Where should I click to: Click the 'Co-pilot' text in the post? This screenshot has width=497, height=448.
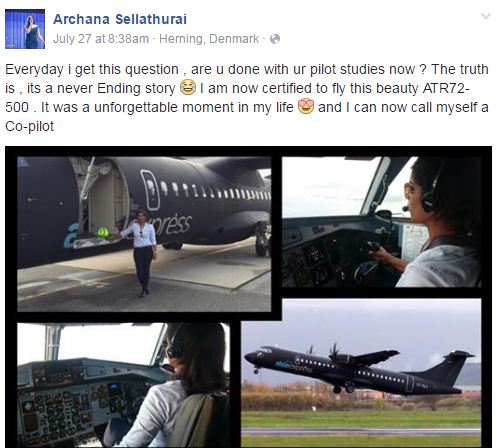click(30, 126)
